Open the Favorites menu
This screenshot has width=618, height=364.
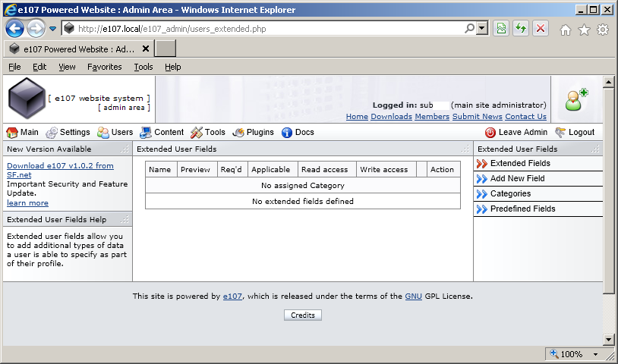pyautogui.click(x=104, y=67)
